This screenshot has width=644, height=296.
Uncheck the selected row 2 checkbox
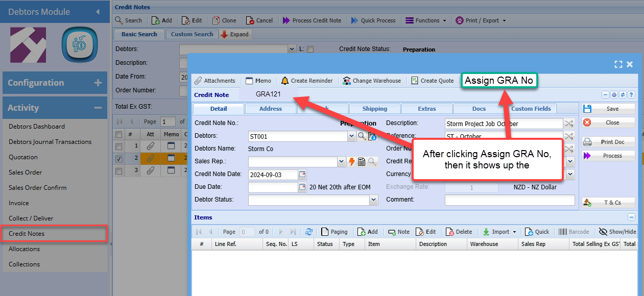(x=119, y=159)
